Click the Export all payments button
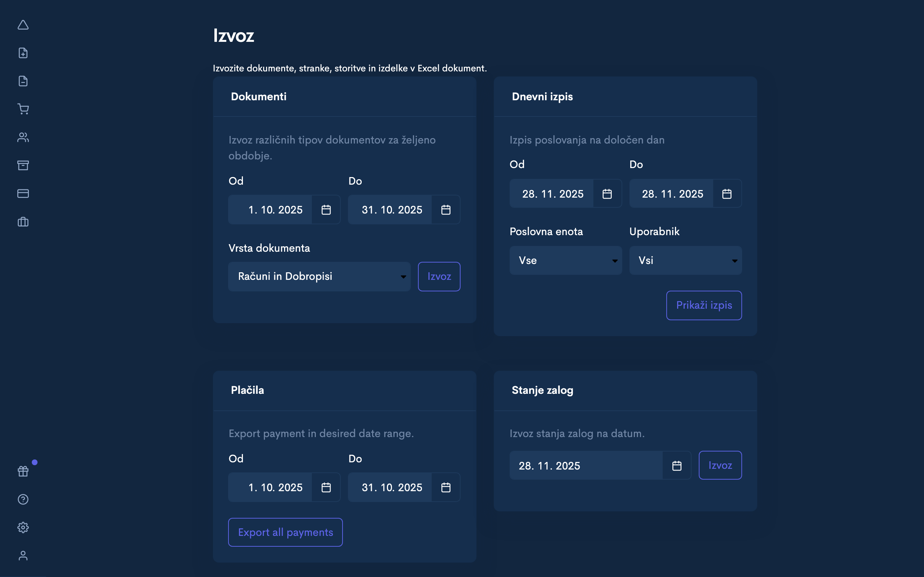The image size is (924, 577). (x=285, y=532)
